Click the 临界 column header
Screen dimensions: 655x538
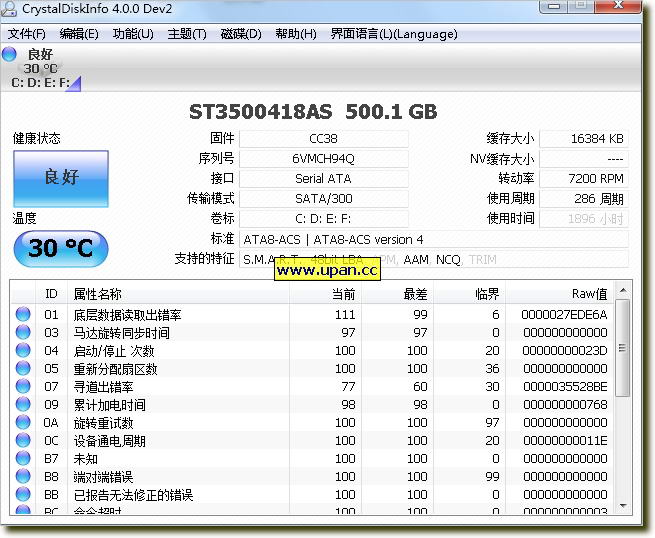click(x=470, y=294)
